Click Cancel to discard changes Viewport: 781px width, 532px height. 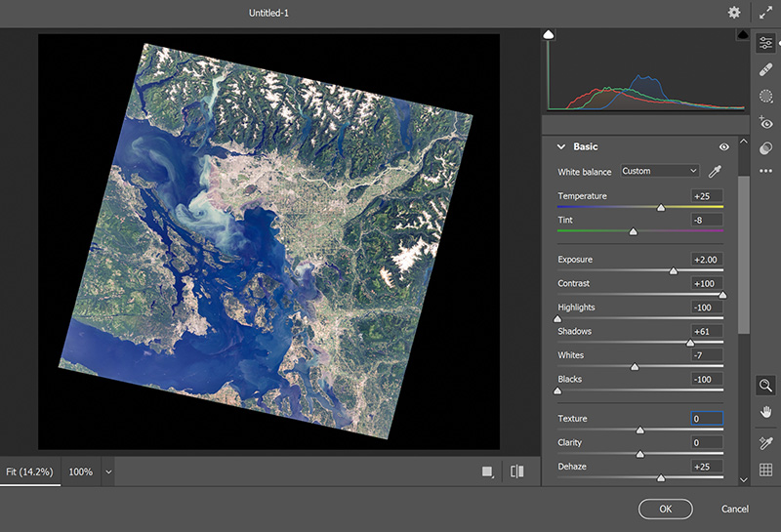point(735,509)
